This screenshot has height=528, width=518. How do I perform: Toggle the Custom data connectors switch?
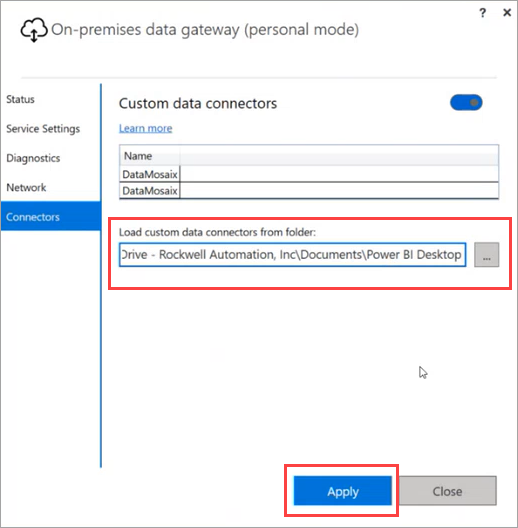point(466,103)
